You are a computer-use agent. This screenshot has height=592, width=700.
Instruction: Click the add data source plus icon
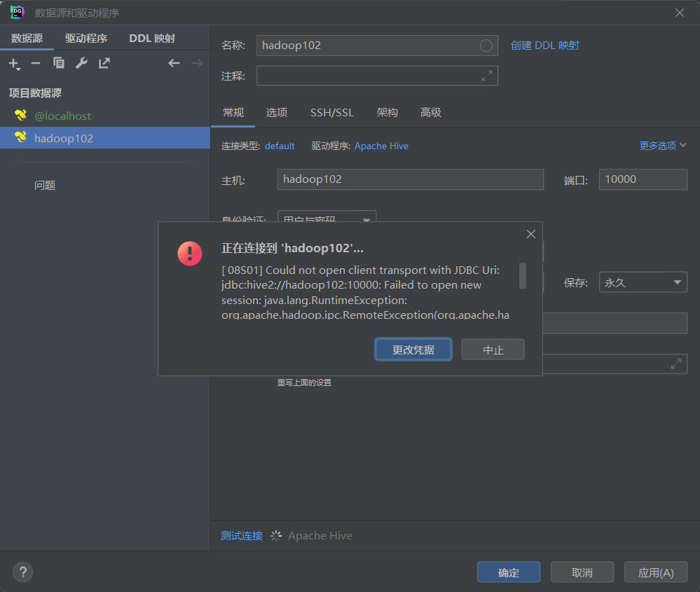(14, 64)
